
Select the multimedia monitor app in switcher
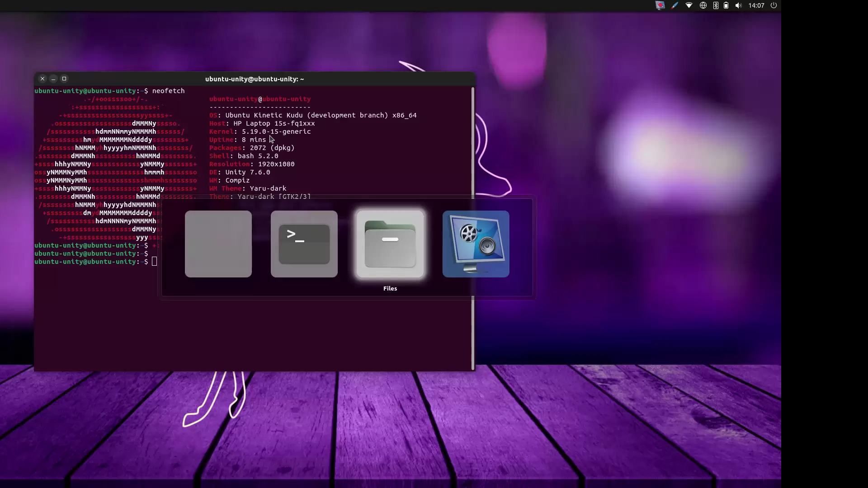[476, 244]
